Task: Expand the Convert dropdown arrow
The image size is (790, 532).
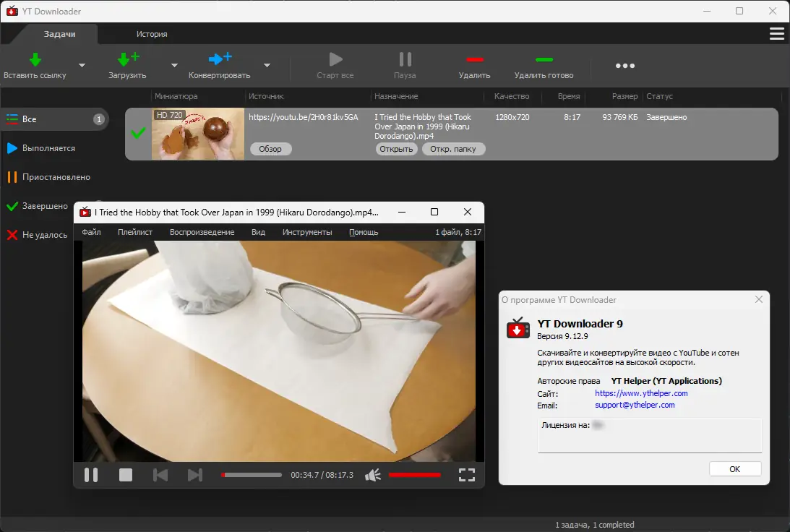Action: 267,66
